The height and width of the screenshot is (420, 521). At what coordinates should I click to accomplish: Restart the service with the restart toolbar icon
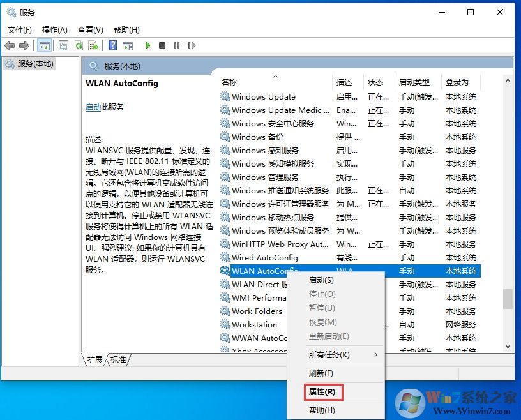(192, 45)
